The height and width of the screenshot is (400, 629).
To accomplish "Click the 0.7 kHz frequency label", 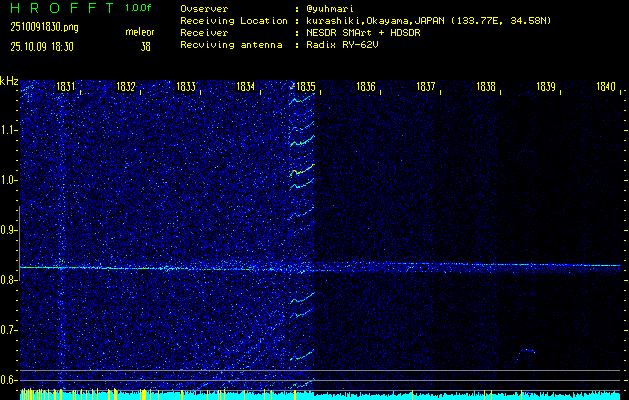I will click(x=8, y=330).
